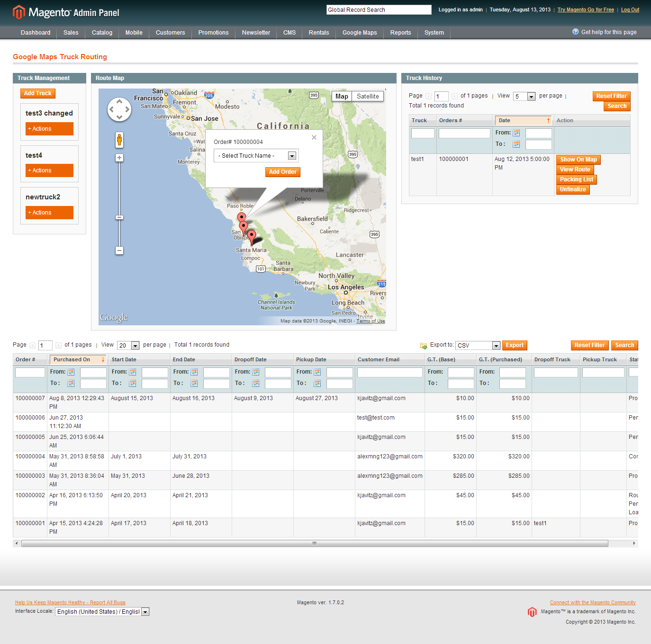Screen dimensions: 651x644
Task: Click the Log Out link
Action: click(630, 9)
